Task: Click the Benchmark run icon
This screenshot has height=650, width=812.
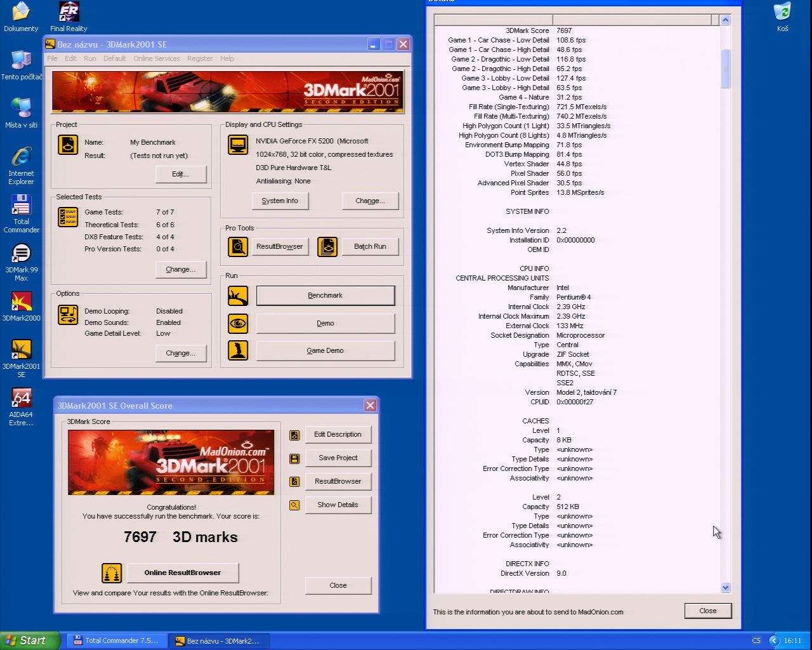Action: (238, 295)
